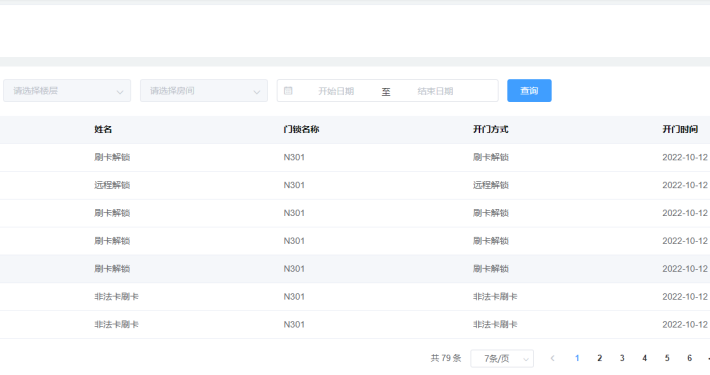Set the 开始日期 start date field
Viewport: 710px width, 375px height.
pyautogui.click(x=336, y=91)
